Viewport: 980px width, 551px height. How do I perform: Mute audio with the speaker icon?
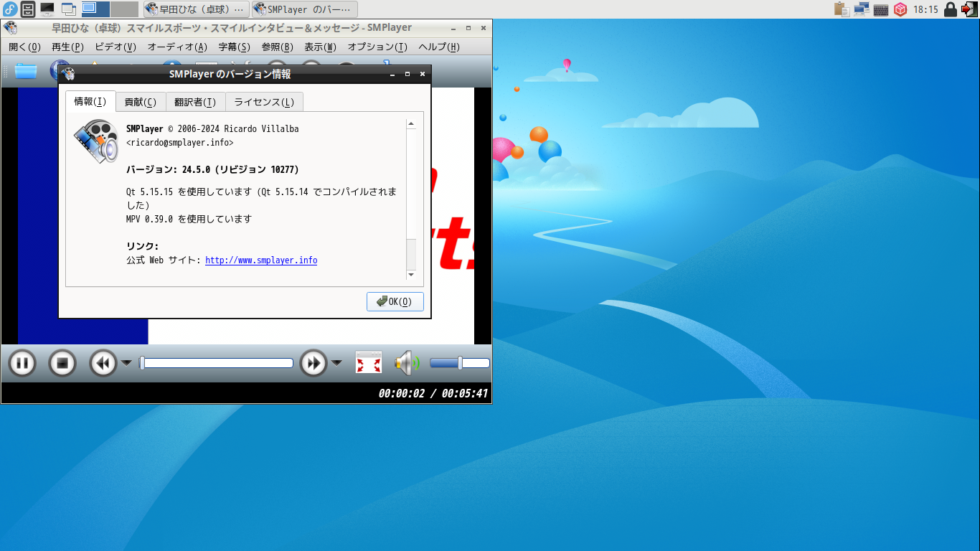[407, 363]
